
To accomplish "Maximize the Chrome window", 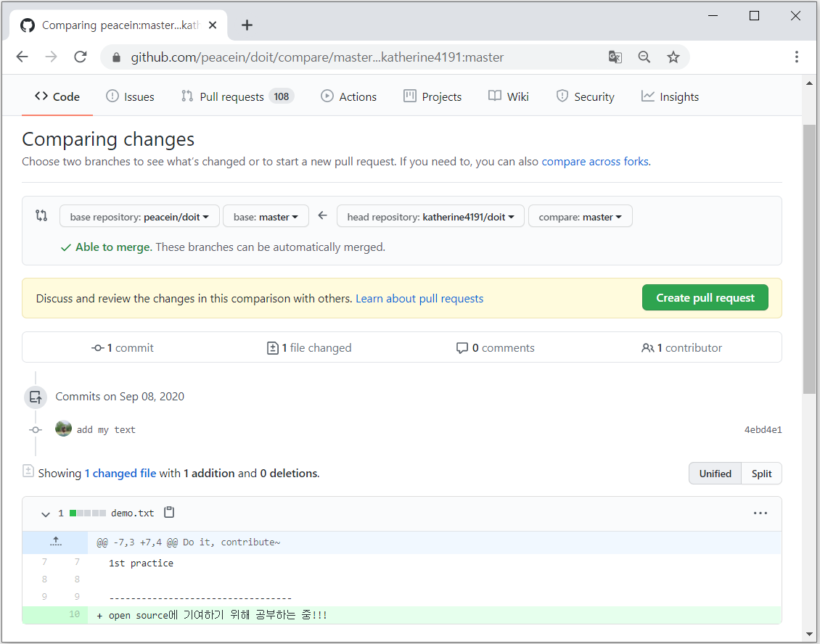I will (x=754, y=16).
